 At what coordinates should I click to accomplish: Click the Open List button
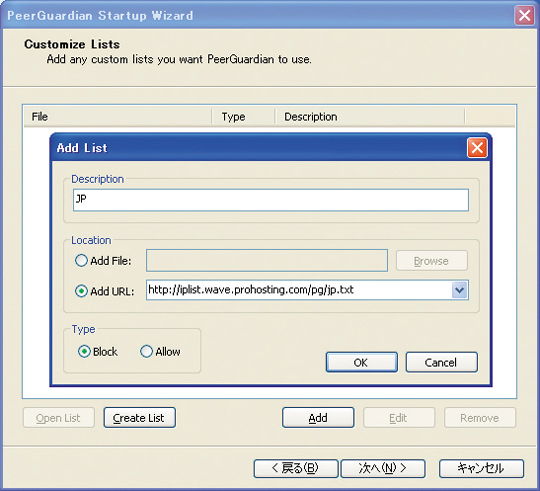click(x=59, y=418)
